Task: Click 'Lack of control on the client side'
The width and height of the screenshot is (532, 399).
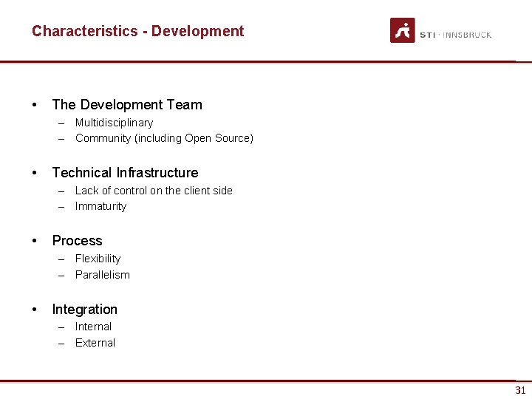Action: [154, 191]
